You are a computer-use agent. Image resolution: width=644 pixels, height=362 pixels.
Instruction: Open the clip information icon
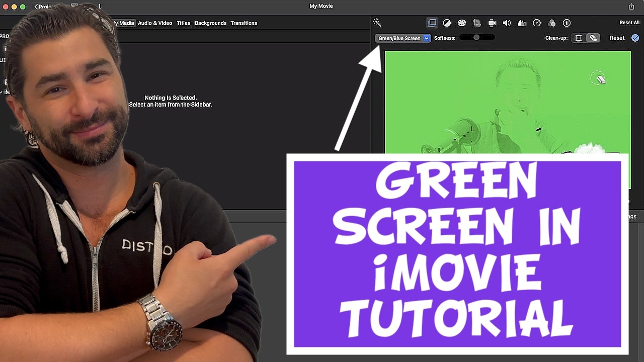[x=567, y=23]
